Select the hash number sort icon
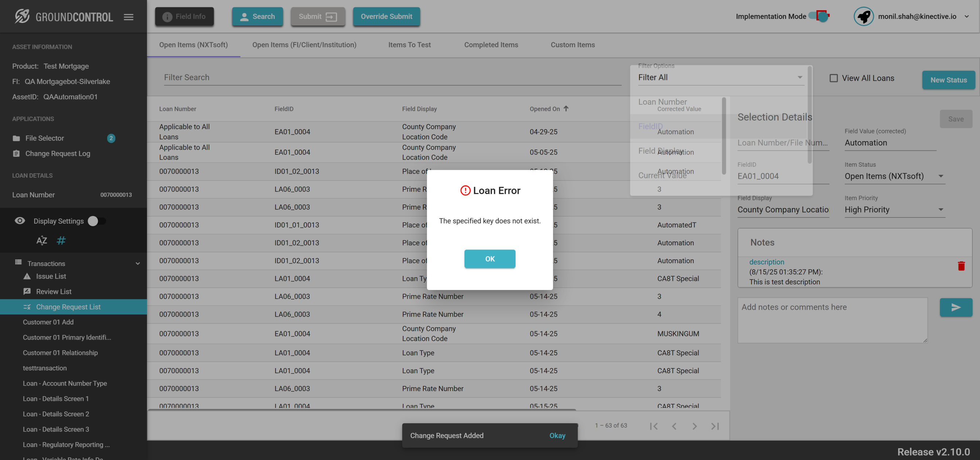This screenshot has width=980, height=460. click(61, 240)
